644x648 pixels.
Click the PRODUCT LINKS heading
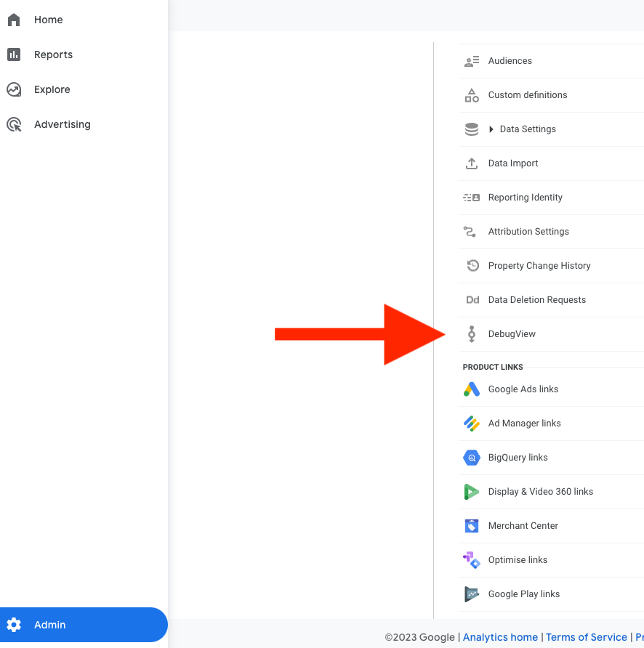(493, 367)
